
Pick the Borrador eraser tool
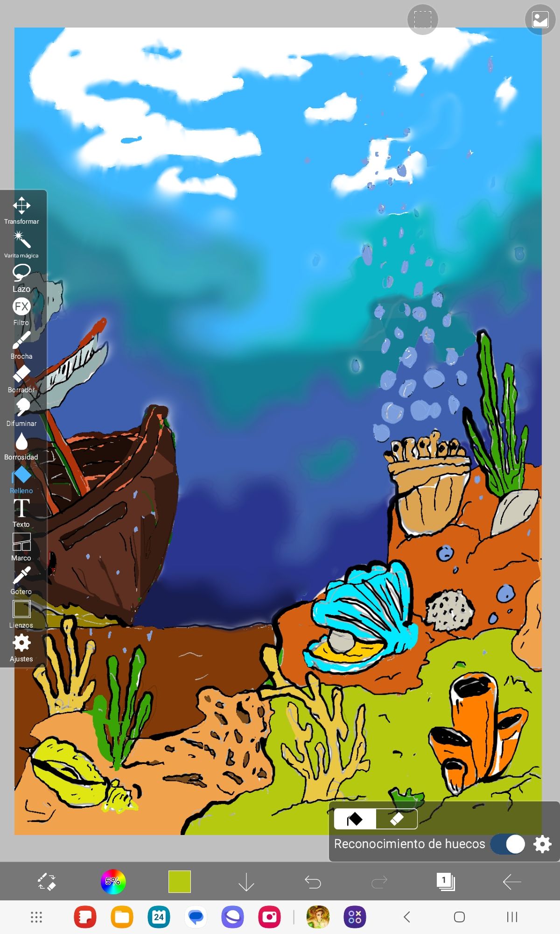click(x=21, y=378)
